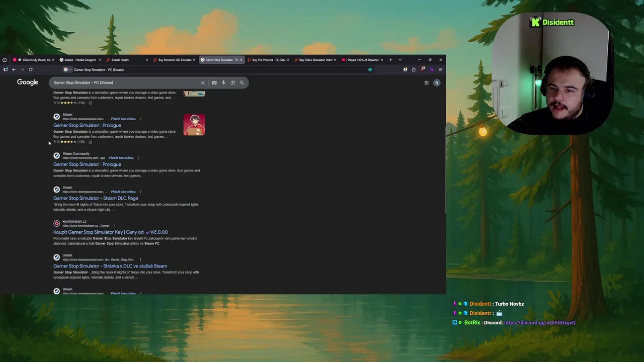Screen dimensions: 644x362
Task: Open the tab list dropdown arrow
Action: click(x=400, y=60)
